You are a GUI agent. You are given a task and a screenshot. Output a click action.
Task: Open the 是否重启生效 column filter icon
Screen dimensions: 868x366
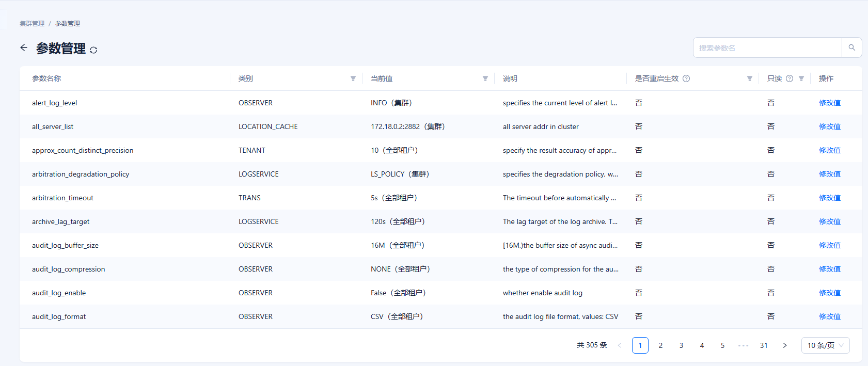click(x=750, y=78)
